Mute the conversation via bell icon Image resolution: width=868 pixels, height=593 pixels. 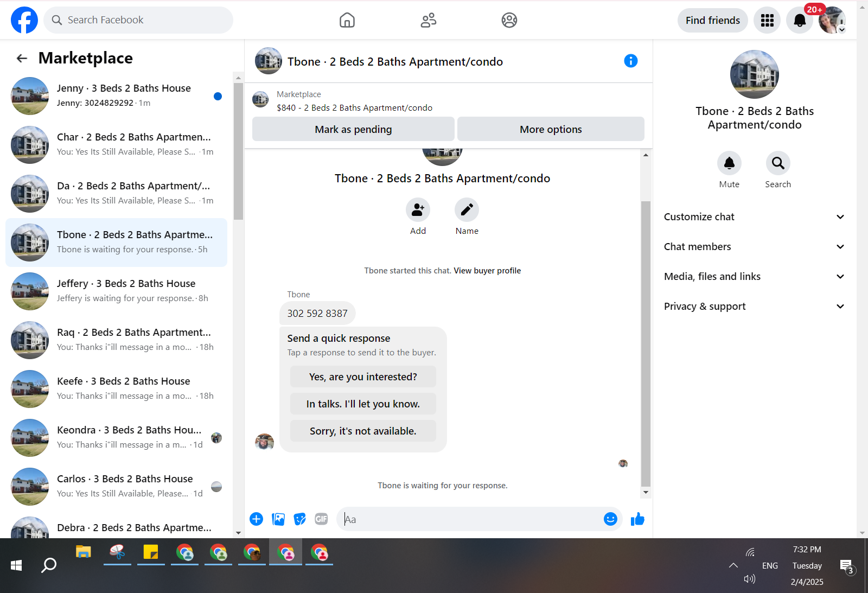[729, 163]
